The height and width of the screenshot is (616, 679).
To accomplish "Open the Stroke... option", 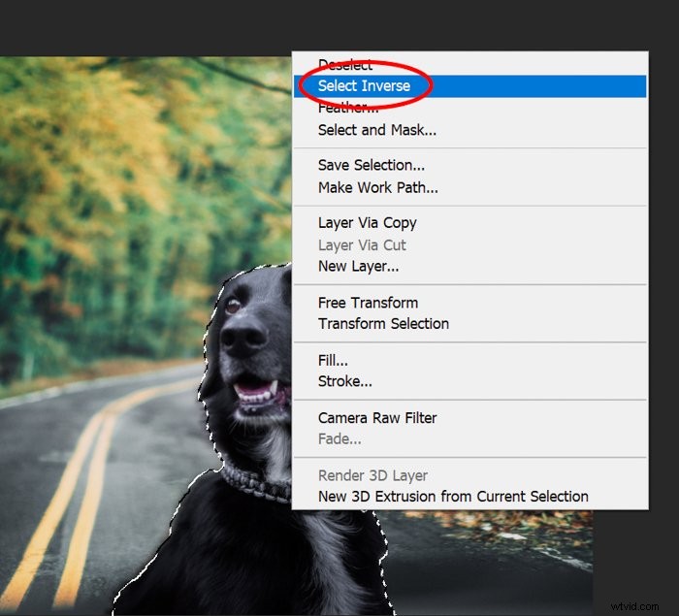I will click(469, 381).
